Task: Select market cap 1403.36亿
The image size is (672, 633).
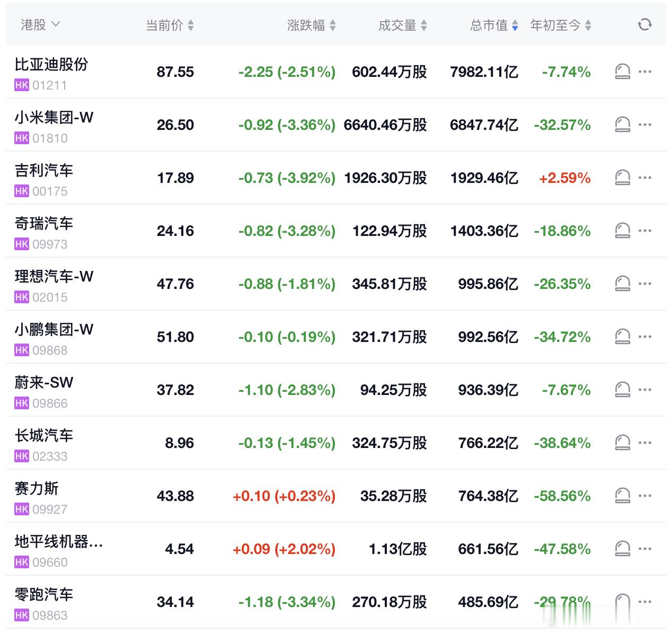Action: (x=484, y=231)
